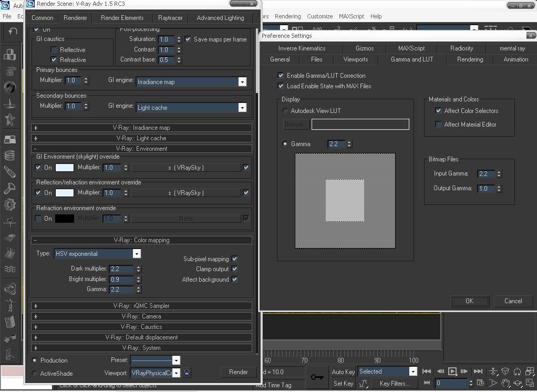Click the Auto Key button

343,372
